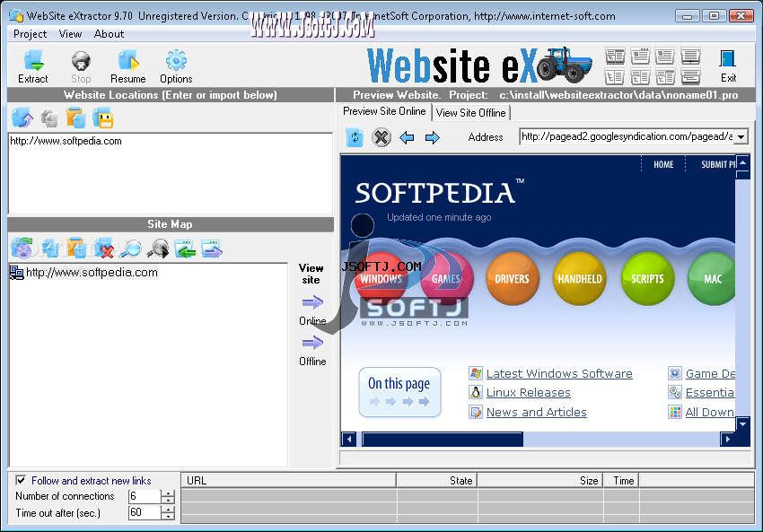
Task: Click View site Offline arrow
Action: (312, 343)
